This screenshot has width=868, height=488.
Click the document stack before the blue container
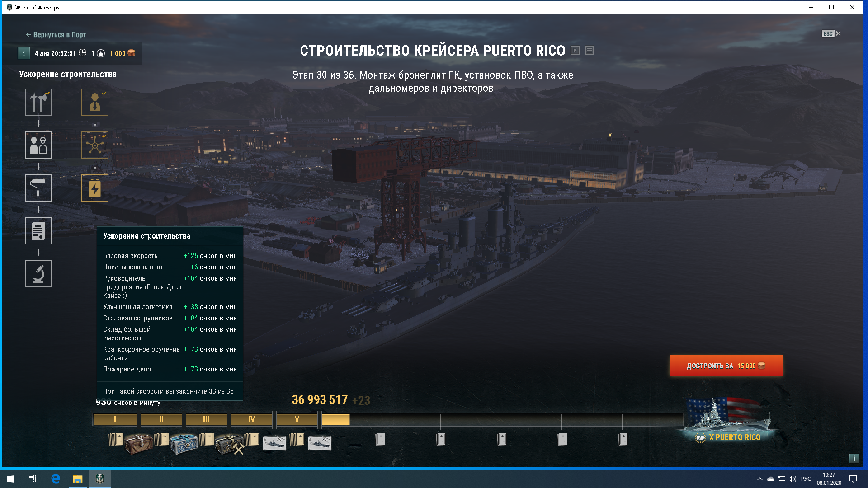(161, 439)
